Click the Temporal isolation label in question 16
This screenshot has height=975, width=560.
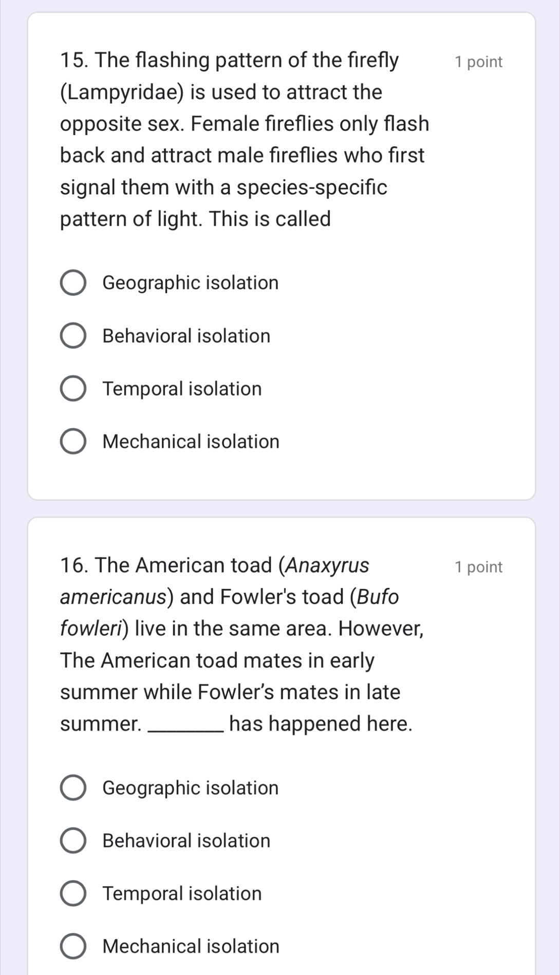pos(182,894)
